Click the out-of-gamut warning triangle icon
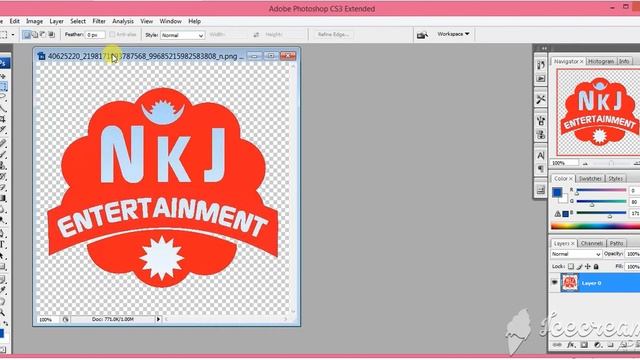Viewport: 640px width, 360px height. (x=558, y=213)
